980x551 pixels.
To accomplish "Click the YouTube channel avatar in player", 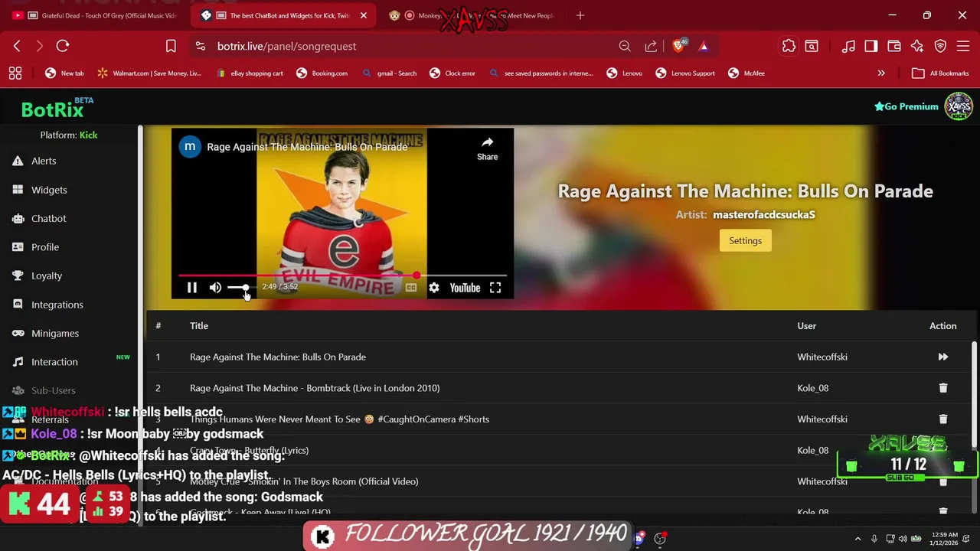I will (189, 146).
